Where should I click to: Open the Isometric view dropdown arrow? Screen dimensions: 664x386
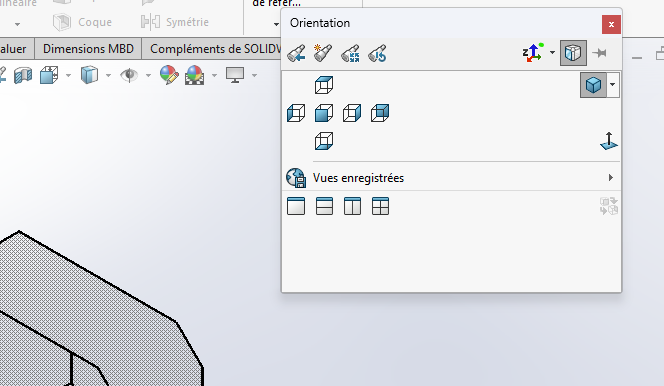[x=613, y=85]
